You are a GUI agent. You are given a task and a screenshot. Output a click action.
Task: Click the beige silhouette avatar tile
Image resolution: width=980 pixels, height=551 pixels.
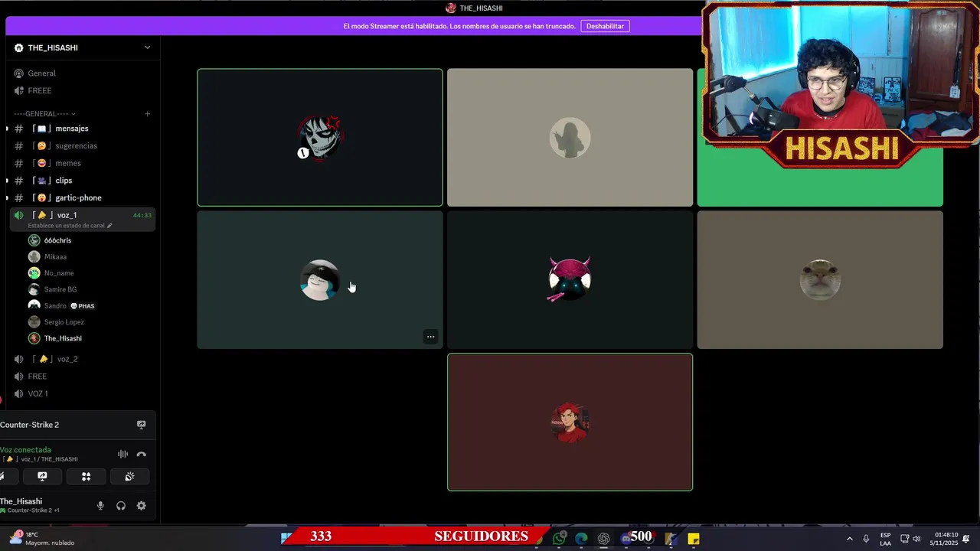(x=570, y=138)
